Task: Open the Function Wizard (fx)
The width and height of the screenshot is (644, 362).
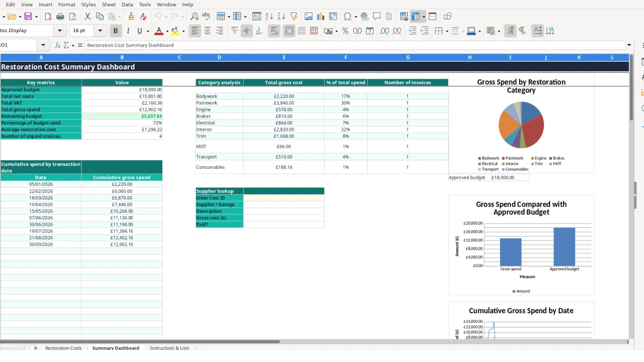Action: click(57, 45)
